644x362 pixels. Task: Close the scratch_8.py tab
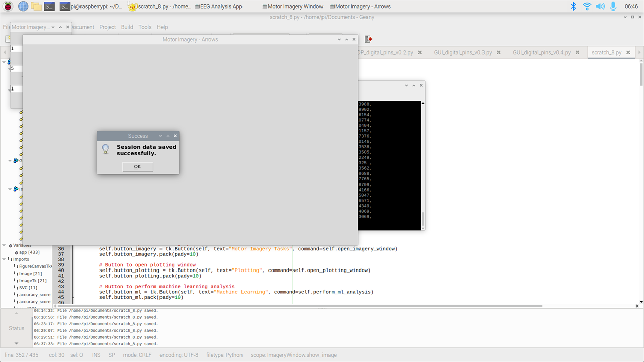tap(627, 52)
